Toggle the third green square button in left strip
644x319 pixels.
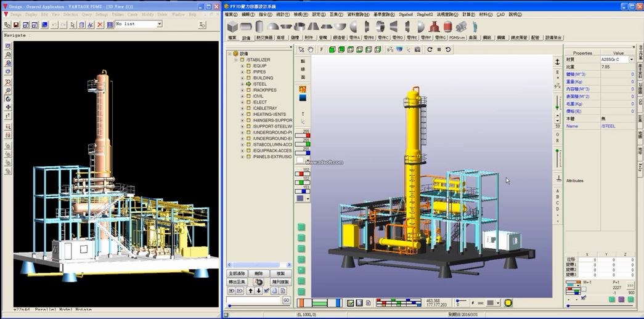coord(301,248)
